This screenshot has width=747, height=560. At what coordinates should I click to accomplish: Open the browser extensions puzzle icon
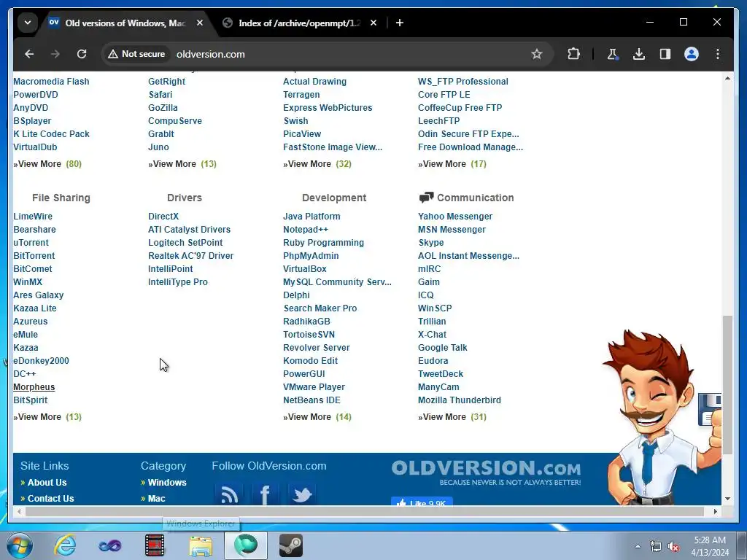click(x=573, y=54)
